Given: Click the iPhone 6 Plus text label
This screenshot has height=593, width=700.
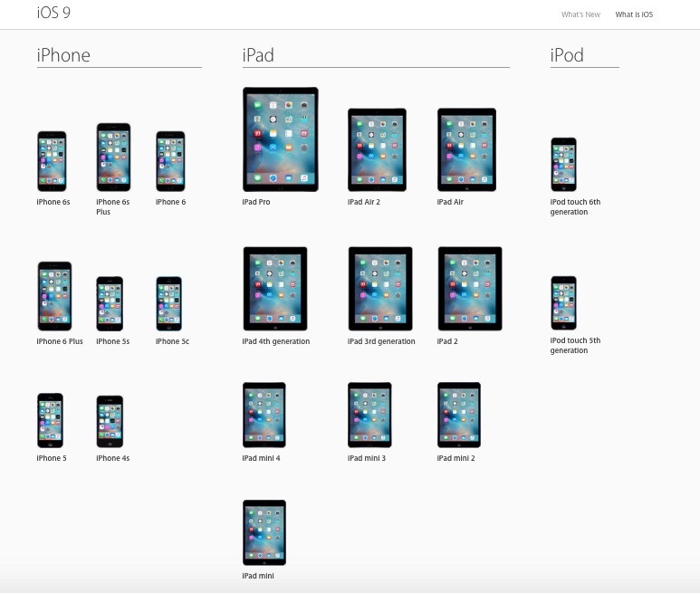Looking at the screenshot, I should tap(60, 341).
